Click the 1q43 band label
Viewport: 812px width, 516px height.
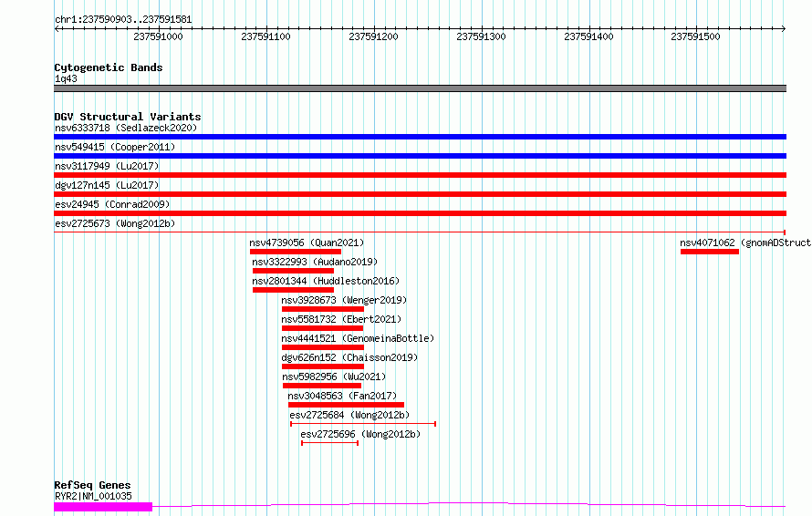point(66,78)
